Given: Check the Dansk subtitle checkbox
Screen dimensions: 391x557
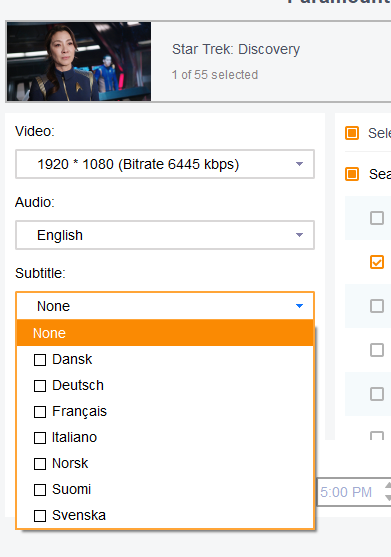Looking at the screenshot, I should (x=40, y=360).
